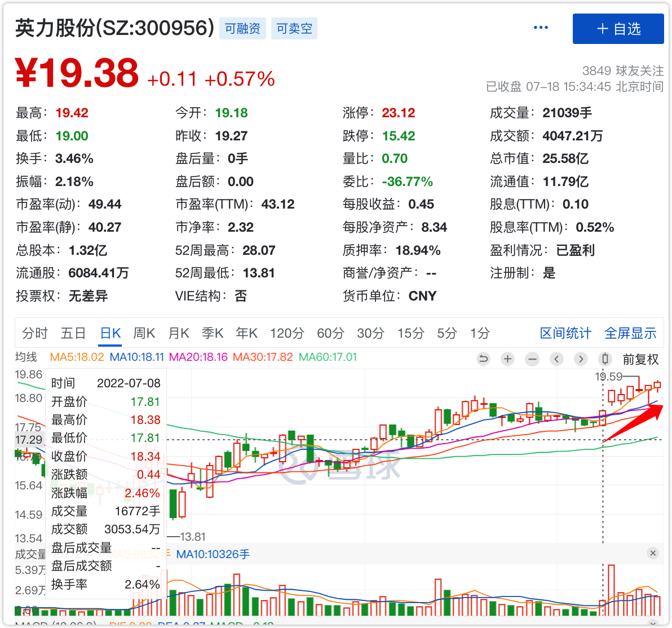Toggle the candlestick chart style icon

coord(605,359)
